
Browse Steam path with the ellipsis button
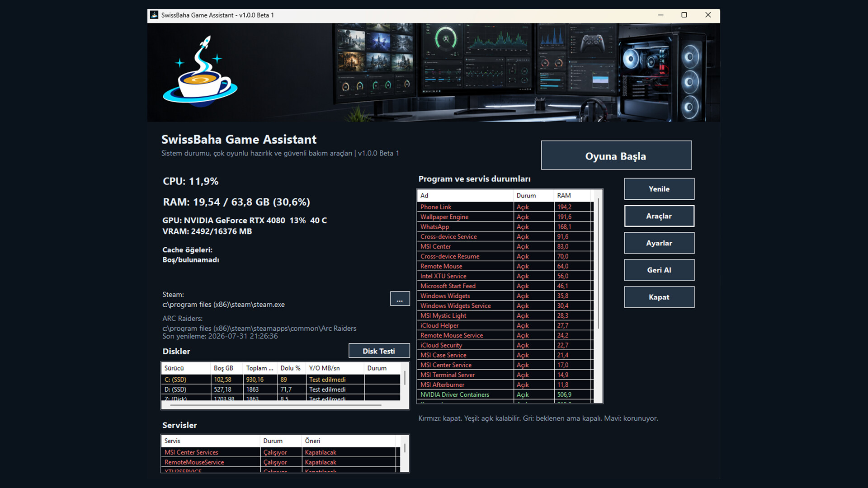[400, 299]
